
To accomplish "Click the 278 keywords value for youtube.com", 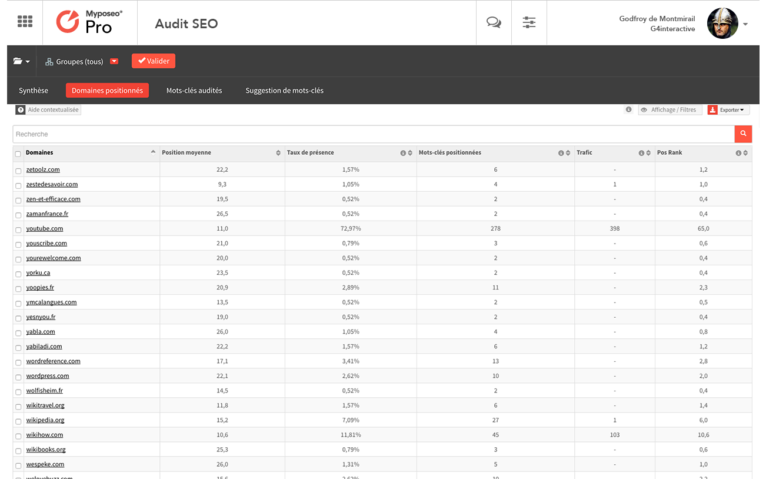I will point(495,229).
